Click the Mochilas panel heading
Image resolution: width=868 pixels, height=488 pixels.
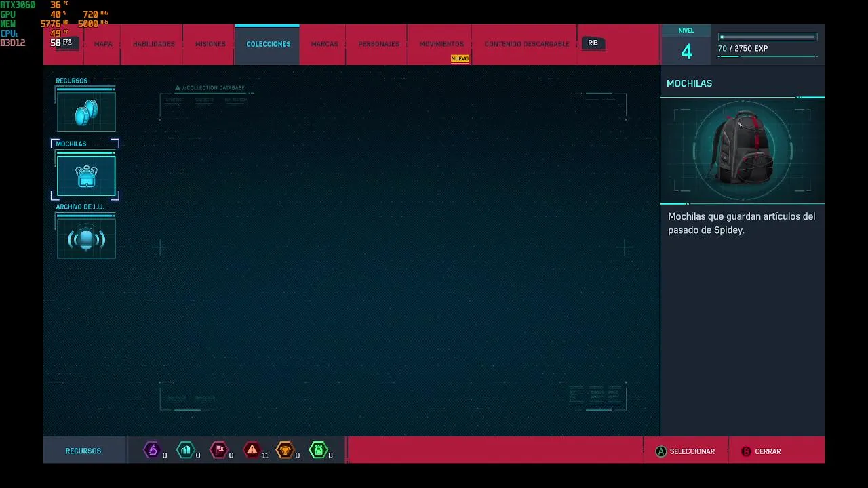click(x=689, y=83)
